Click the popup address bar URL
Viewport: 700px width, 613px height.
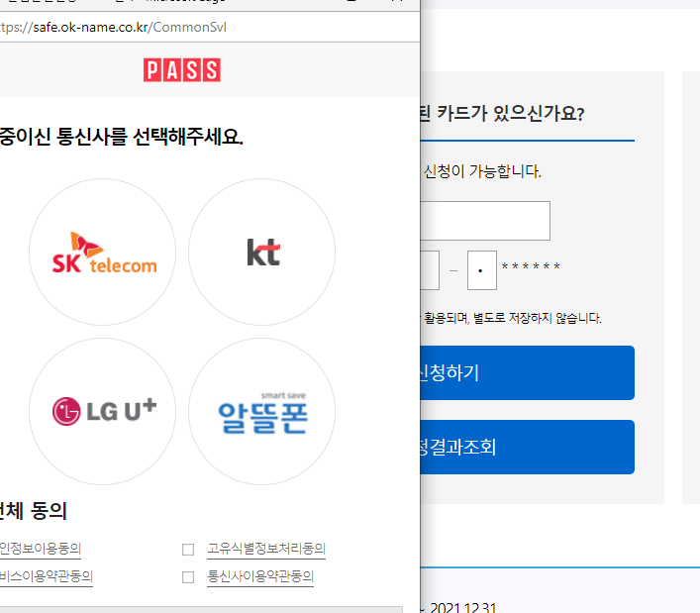click(114, 28)
